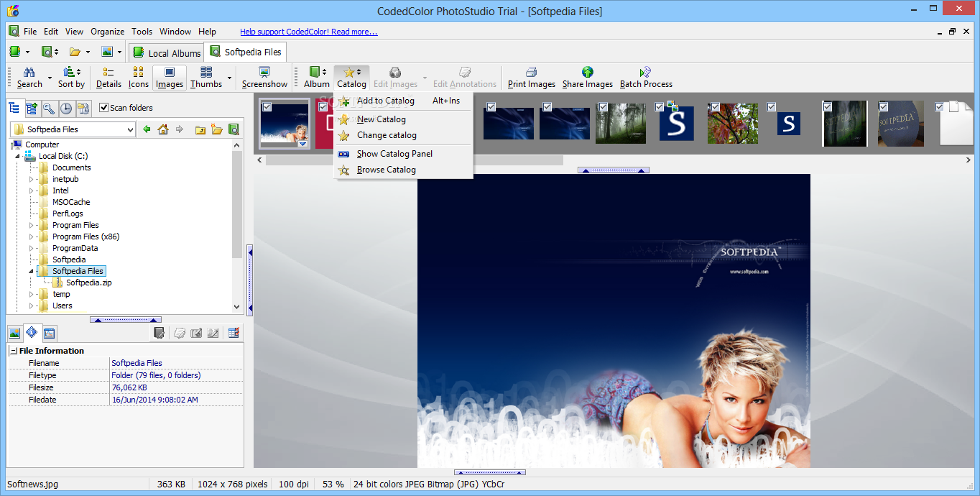Open Share Images

point(588,77)
